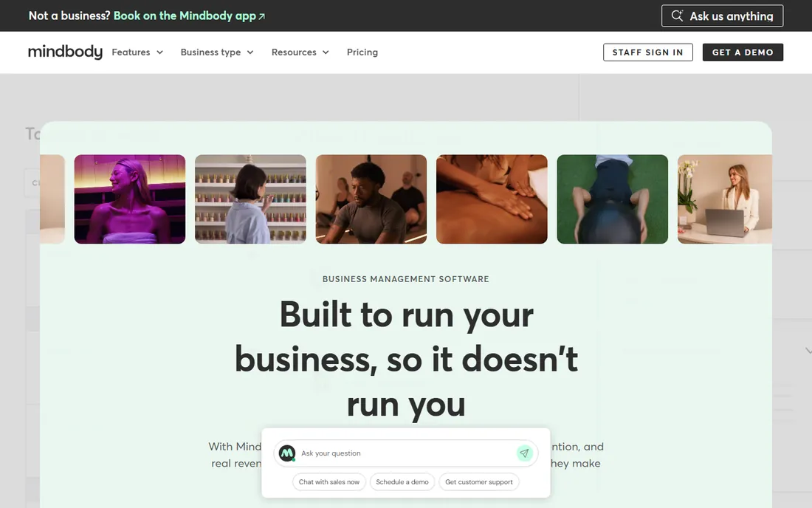Open the Pricing page

click(362, 52)
